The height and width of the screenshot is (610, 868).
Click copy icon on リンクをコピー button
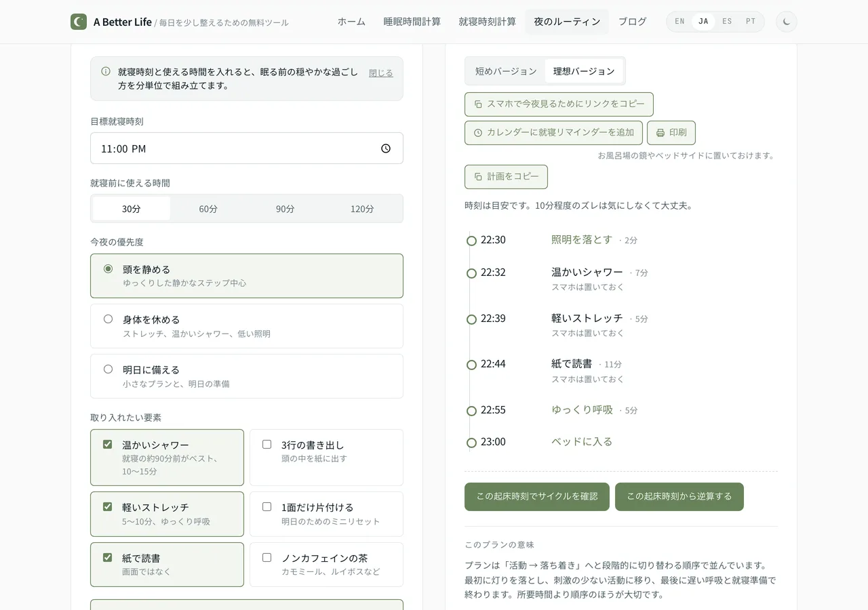(478, 104)
